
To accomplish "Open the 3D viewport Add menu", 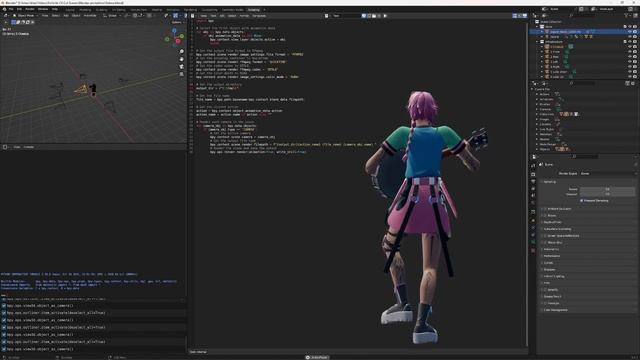I will pyautogui.click(x=66, y=16).
